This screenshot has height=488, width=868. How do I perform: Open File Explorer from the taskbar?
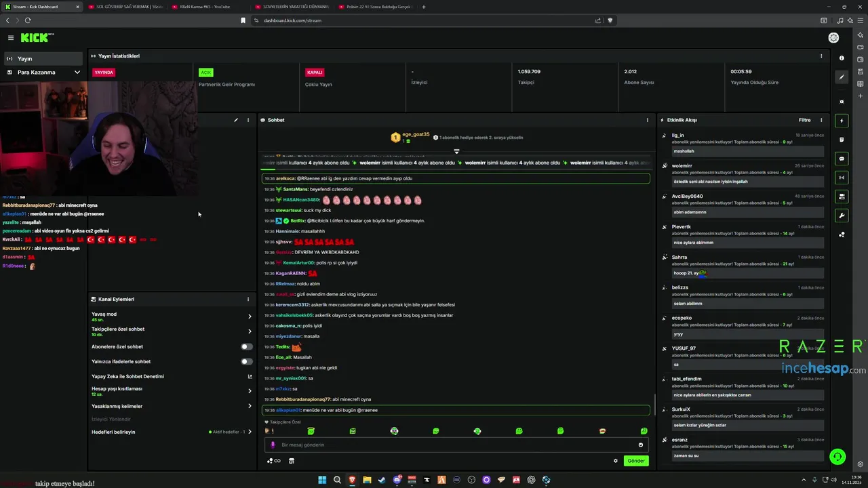coord(367,480)
